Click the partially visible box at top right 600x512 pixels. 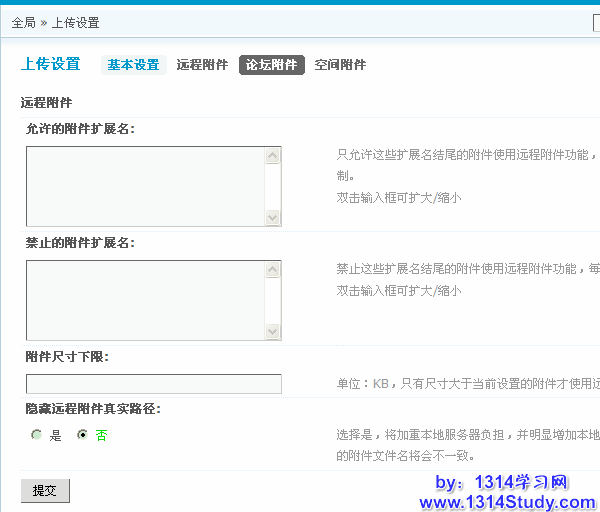596,22
